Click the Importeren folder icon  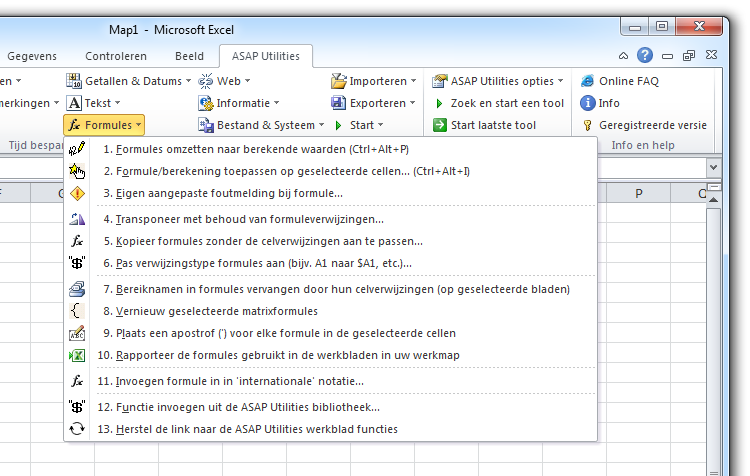pos(339,81)
